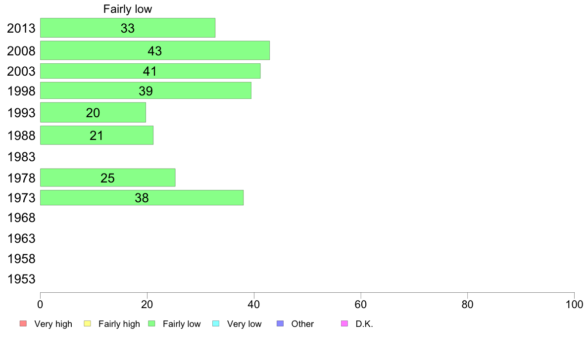Select the 1978 bar showing 25
The image size is (588, 364).
(107, 178)
